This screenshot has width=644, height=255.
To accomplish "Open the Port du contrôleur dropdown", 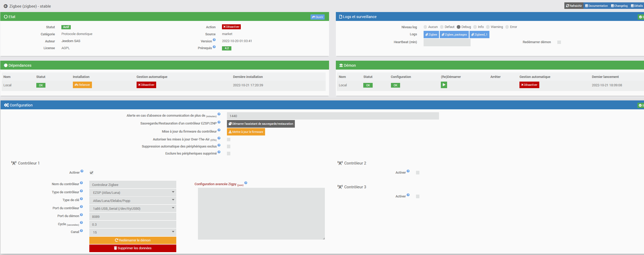I will pos(133,208).
